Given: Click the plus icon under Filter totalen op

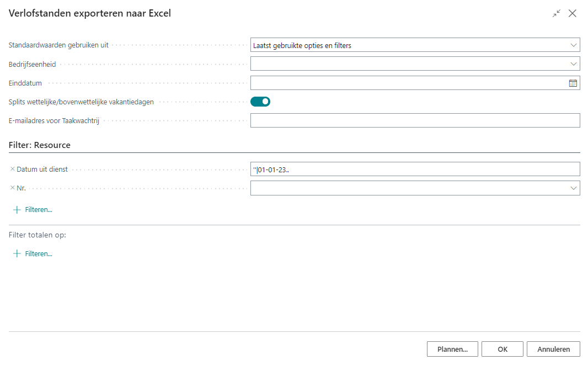Looking at the screenshot, I should tap(17, 254).
